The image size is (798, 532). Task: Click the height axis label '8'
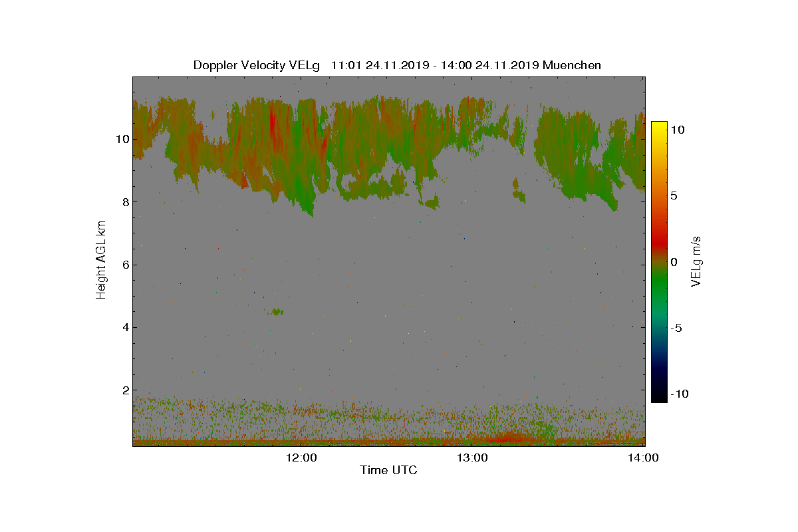click(124, 201)
